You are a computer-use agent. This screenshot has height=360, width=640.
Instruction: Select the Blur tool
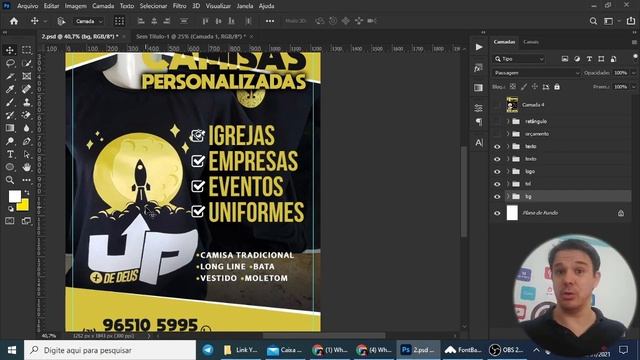(27, 128)
